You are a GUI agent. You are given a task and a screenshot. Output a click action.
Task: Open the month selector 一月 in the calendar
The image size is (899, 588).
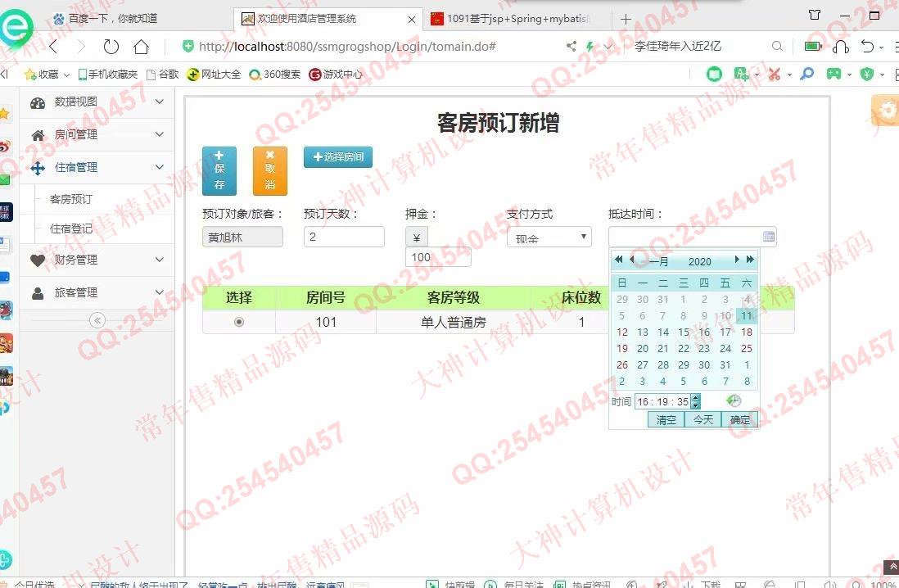pos(659,261)
